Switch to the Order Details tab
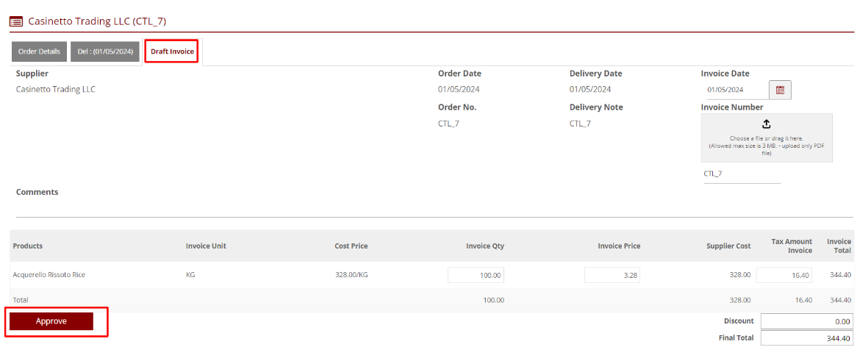Viewport: 868px width, 361px height. (39, 51)
